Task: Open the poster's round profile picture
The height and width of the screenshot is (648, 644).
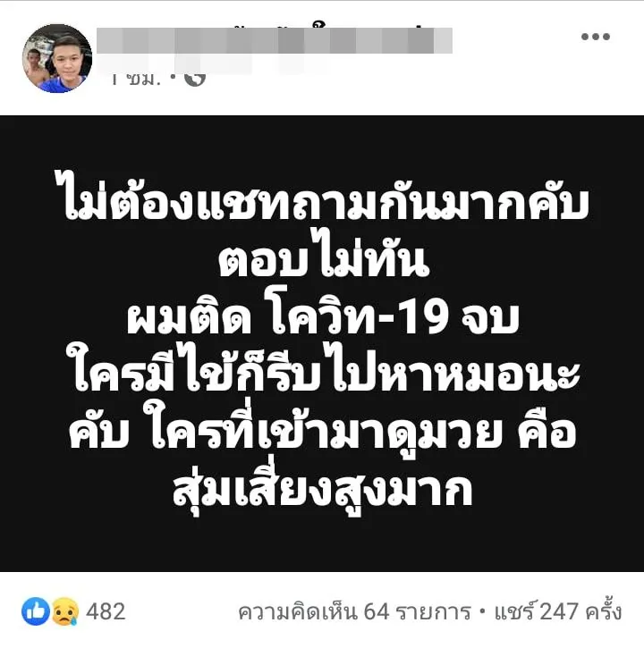Action: 57,58
